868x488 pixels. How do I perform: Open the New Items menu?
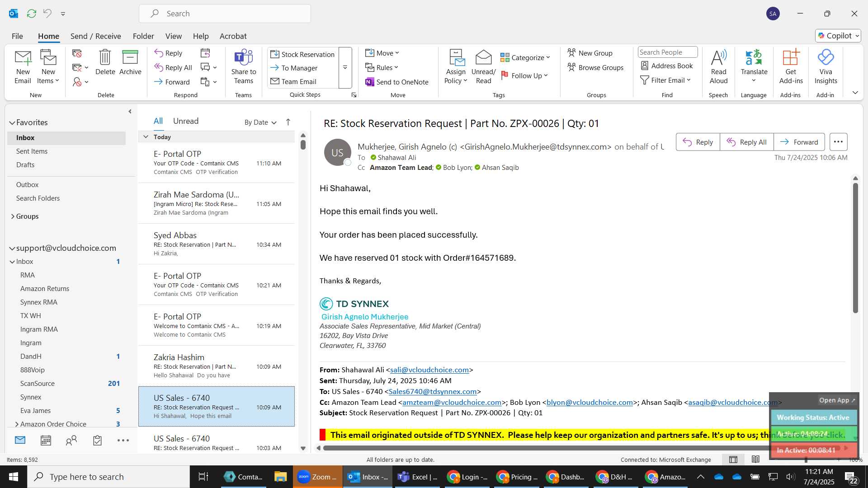click(48, 67)
